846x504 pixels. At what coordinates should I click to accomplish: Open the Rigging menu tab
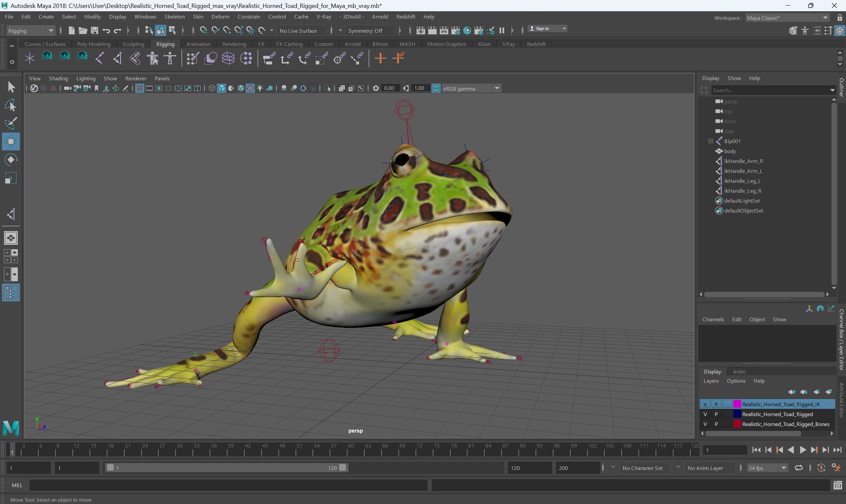pyautogui.click(x=165, y=44)
